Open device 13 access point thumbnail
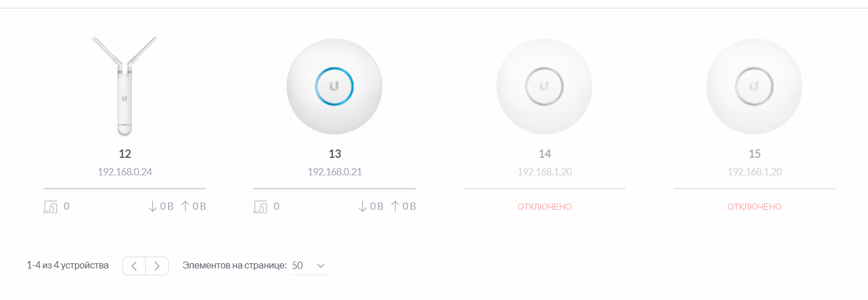Screen dimensions: 868x300 (335, 86)
